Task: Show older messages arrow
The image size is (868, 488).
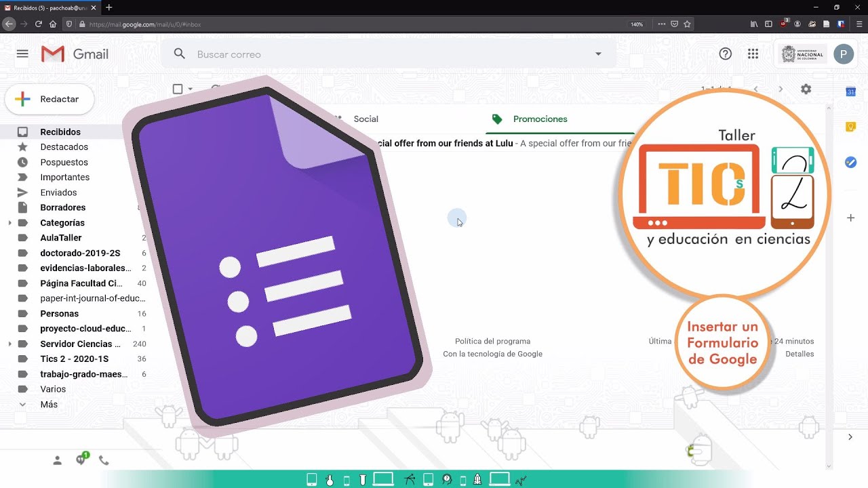Action: coord(781,89)
